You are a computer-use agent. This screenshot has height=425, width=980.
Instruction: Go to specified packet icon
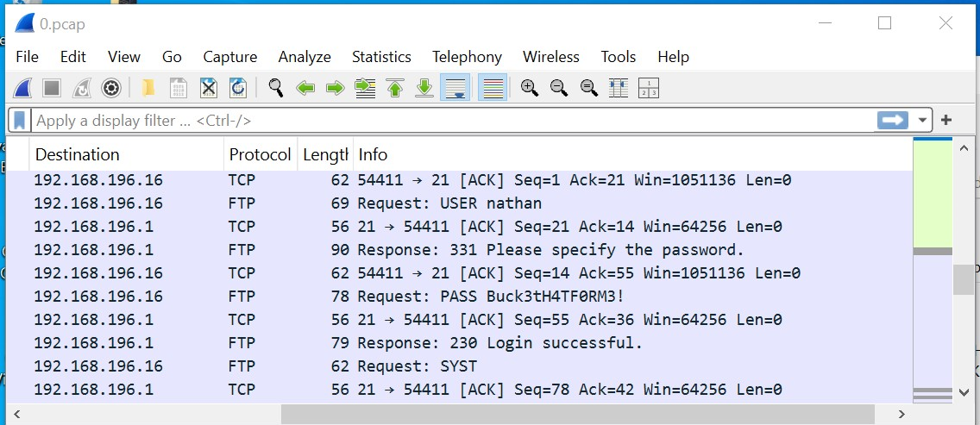click(365, 88)
